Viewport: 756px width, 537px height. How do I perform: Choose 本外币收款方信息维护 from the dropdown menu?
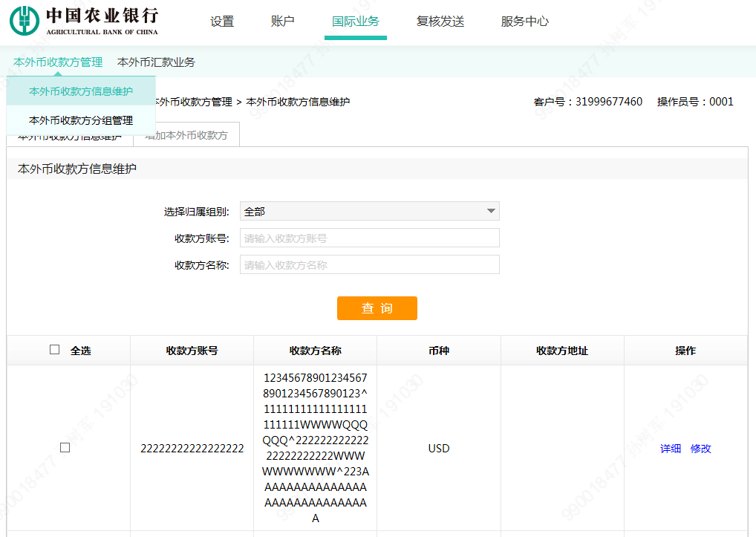click(82, 92)
